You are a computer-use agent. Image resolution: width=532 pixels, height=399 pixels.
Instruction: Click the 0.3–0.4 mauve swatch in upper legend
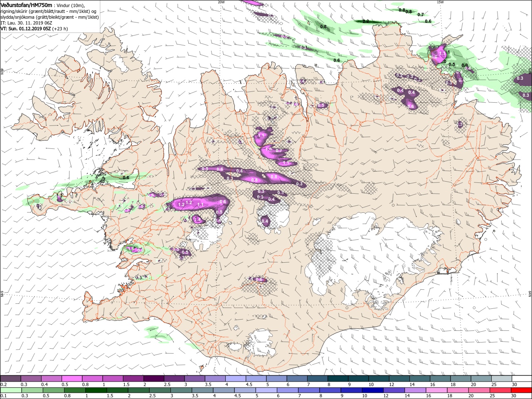[31, 379]
